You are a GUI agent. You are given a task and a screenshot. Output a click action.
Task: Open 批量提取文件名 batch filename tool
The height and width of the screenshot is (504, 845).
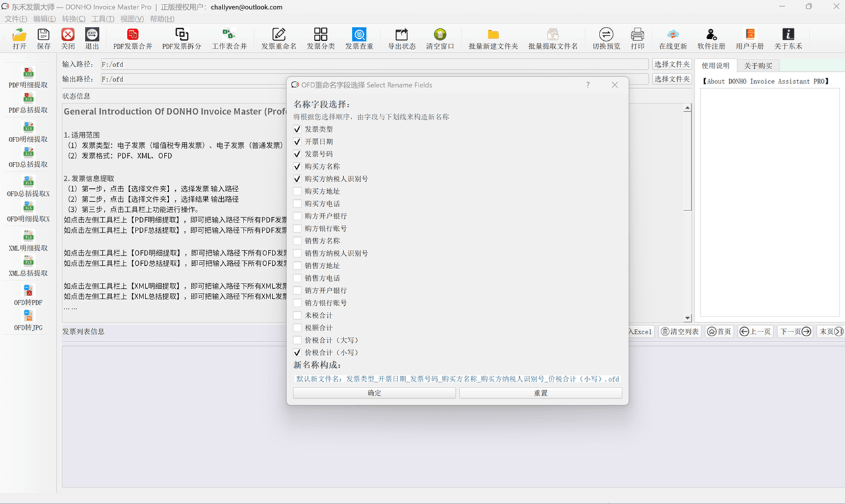553,38
